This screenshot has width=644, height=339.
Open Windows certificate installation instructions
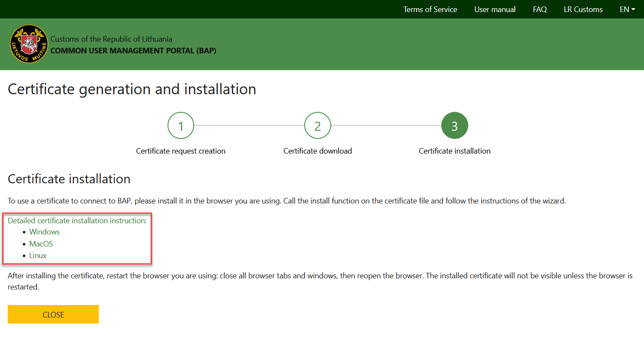pyautogui.click(x=45, y=232)
